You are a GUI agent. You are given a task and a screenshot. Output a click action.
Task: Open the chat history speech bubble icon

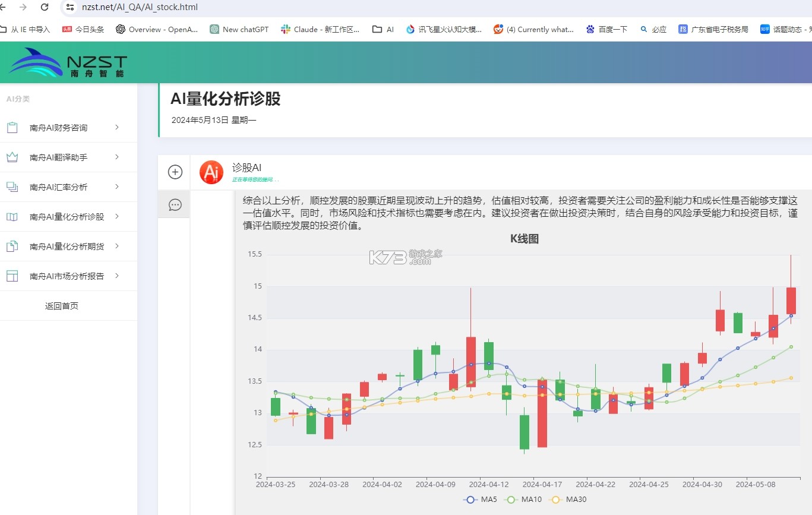pos(175,205)
